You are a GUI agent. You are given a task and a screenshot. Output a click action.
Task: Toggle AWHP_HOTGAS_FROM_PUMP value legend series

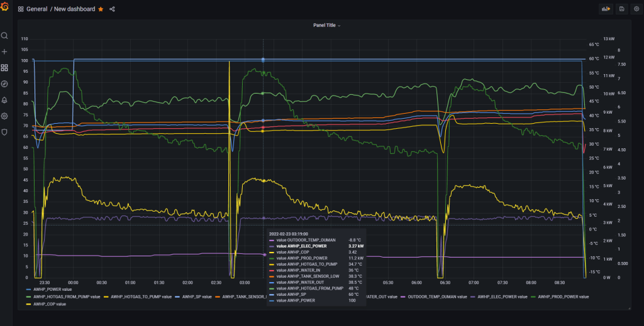coord(67,297)
